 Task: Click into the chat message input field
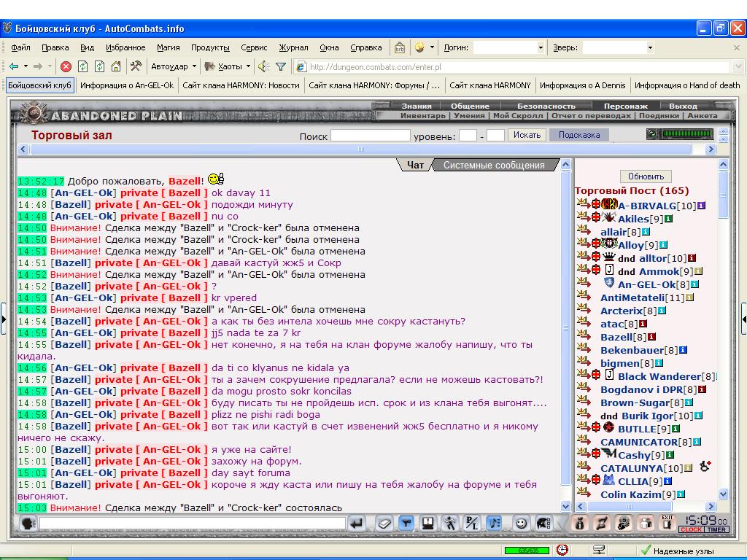192,524
